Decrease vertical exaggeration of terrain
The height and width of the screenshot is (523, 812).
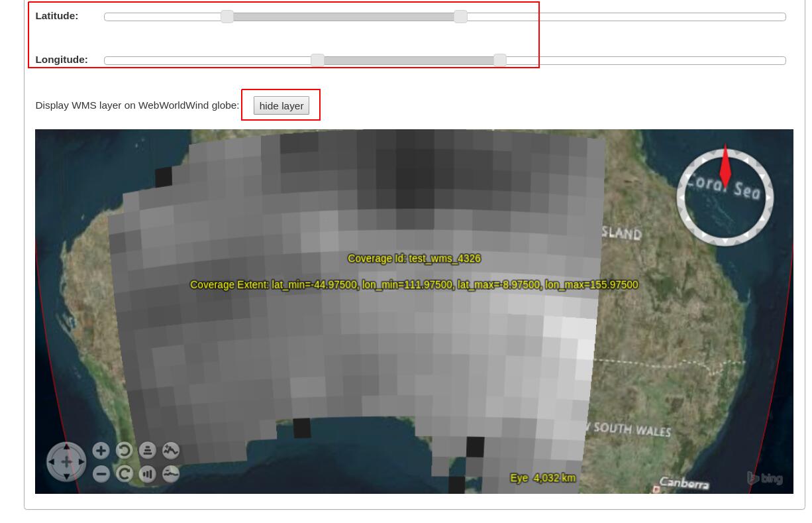[171, 473]
